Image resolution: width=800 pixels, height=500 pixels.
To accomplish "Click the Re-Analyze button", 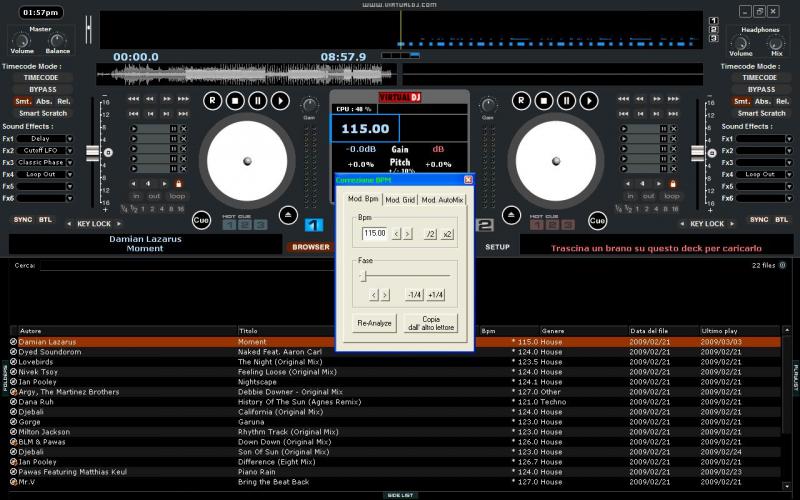I will point(374,323).
